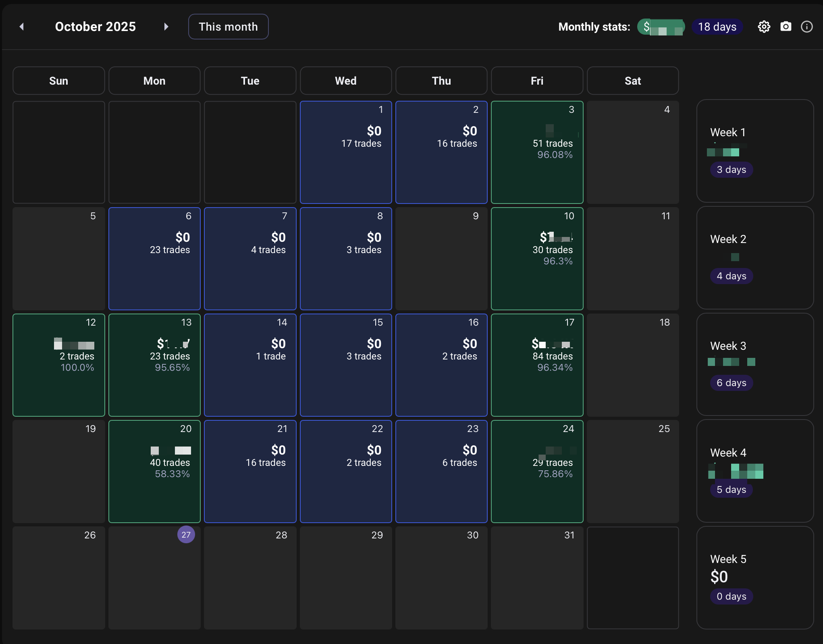Click October 24 day with 29 trades

point(537,471)
